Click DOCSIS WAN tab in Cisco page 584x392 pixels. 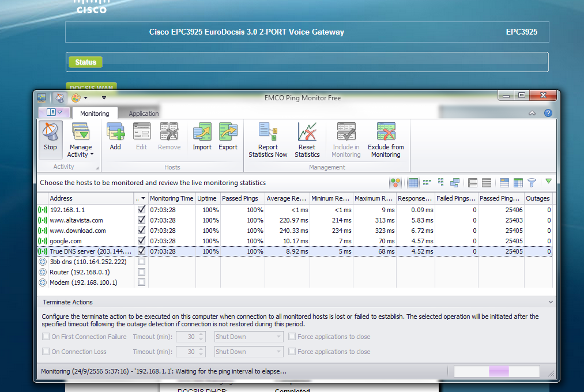[91, 86]
